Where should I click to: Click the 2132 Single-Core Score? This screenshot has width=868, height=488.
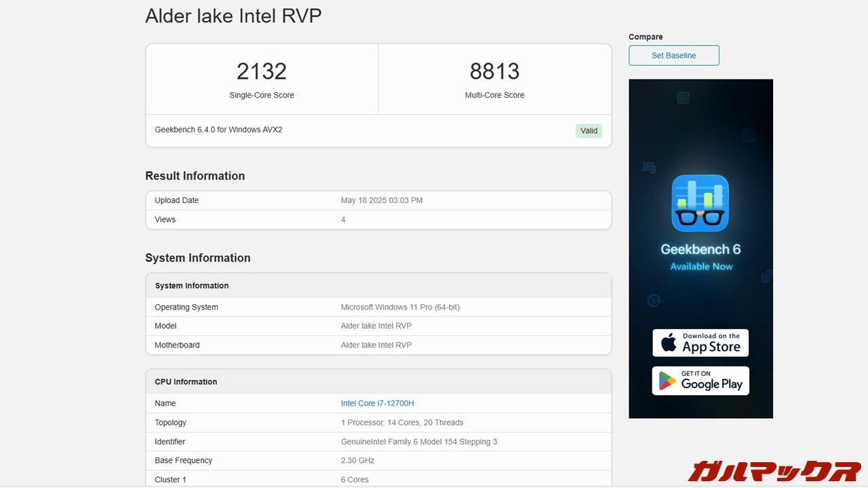(262, 71)
